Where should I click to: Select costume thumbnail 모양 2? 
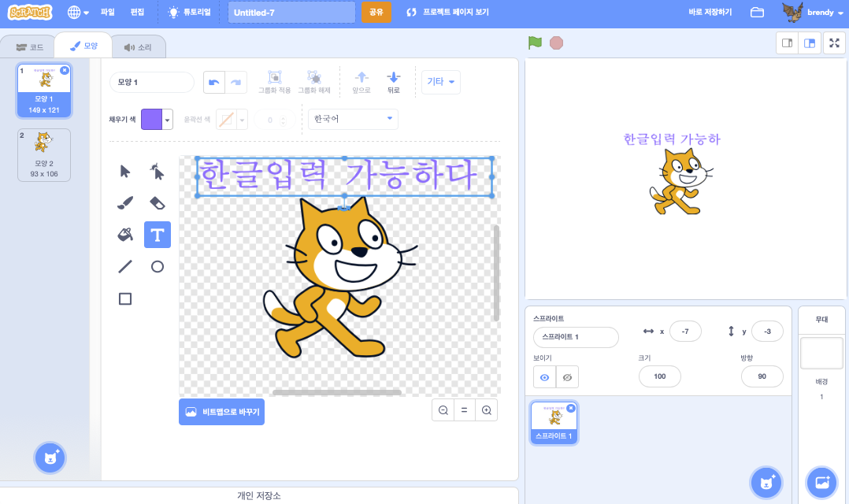coord(44,155)
